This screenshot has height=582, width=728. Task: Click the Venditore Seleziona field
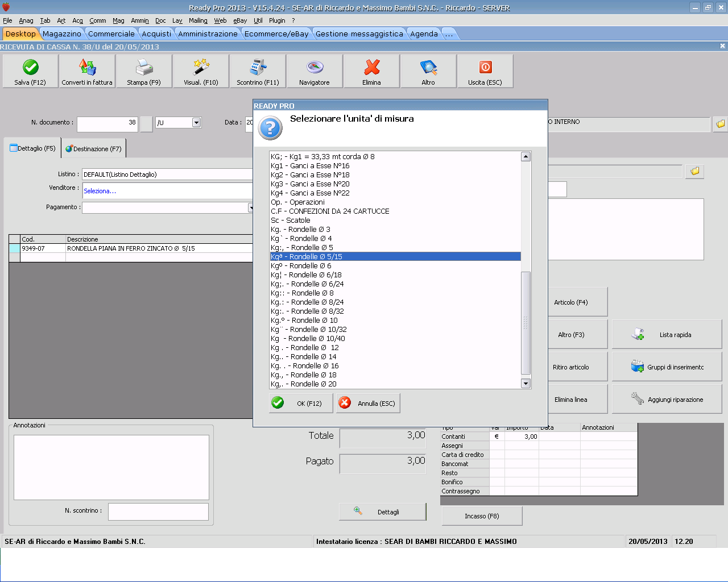click(x=168, y=191)
